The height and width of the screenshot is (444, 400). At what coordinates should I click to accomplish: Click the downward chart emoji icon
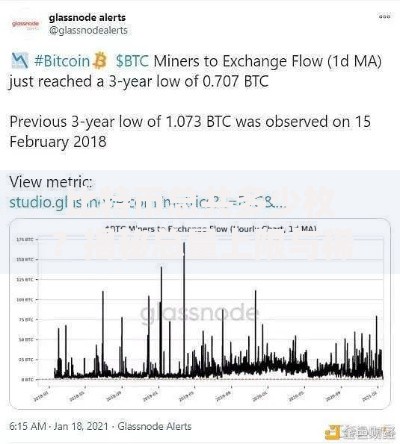[x=20, y=61]
